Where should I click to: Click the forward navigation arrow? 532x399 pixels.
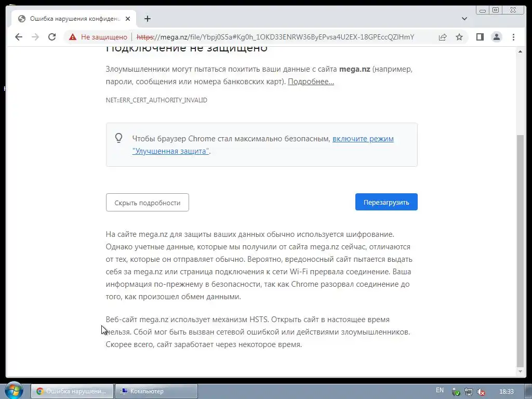pos(35,37)
